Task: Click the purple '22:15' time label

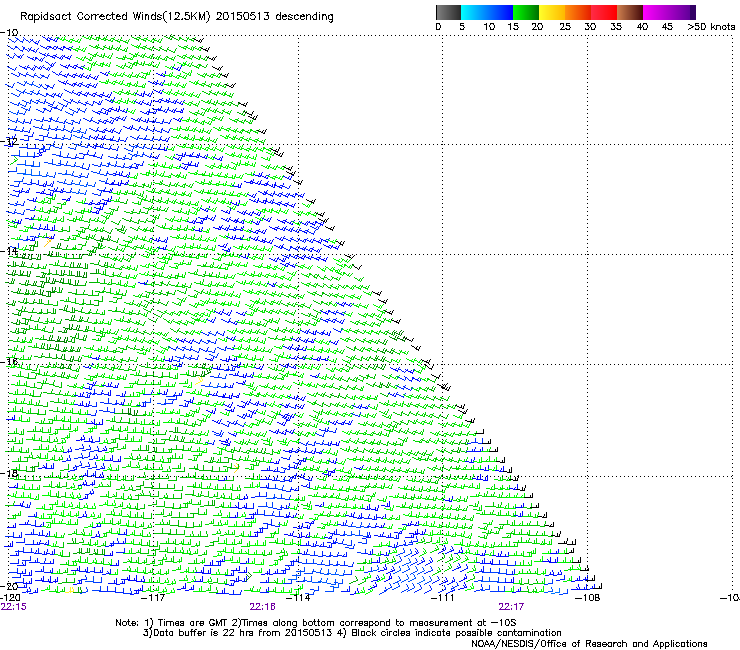Action: coord(14,607)
